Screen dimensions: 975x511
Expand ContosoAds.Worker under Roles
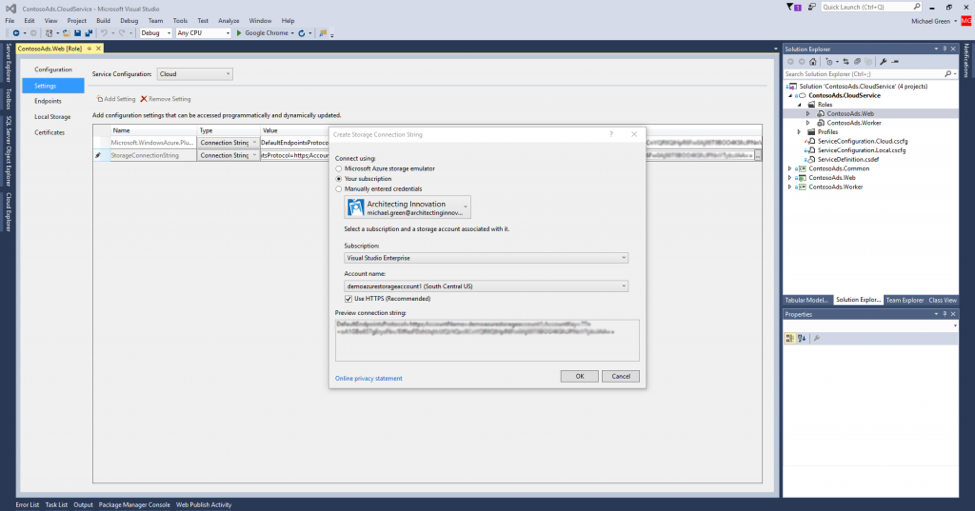pos(808,123)
